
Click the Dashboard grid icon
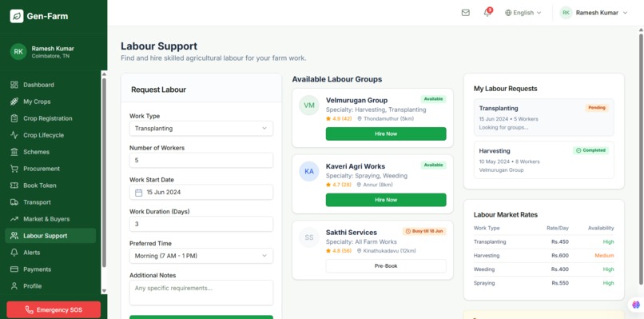coord(14,85)
